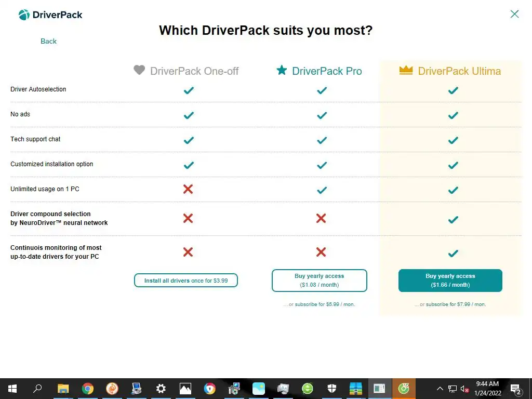Click the Pro red X for continuous monitoring
Screen dimensions: 532x399
(321, 252)
